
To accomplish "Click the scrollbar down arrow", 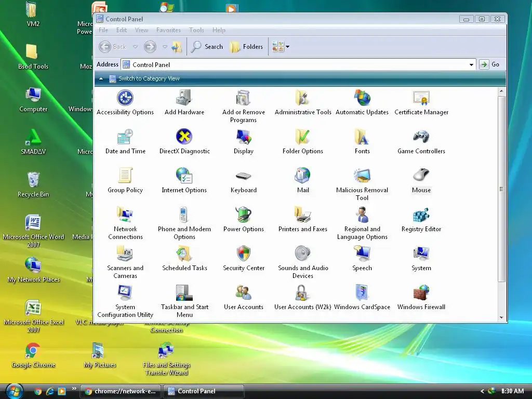I will (x=501, y=317).
